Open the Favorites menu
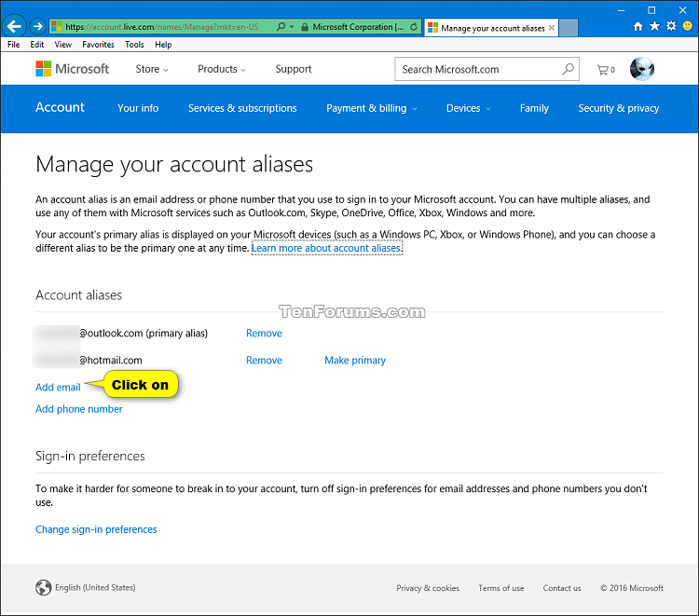The height and width of the screenshot is (616, 699). [x=98, y=45]
